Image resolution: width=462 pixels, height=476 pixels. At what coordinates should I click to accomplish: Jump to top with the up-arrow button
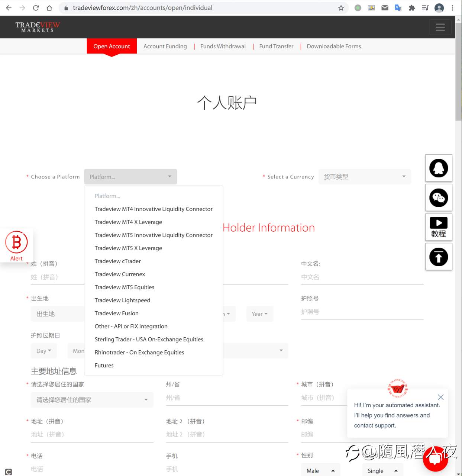[439, 257]
